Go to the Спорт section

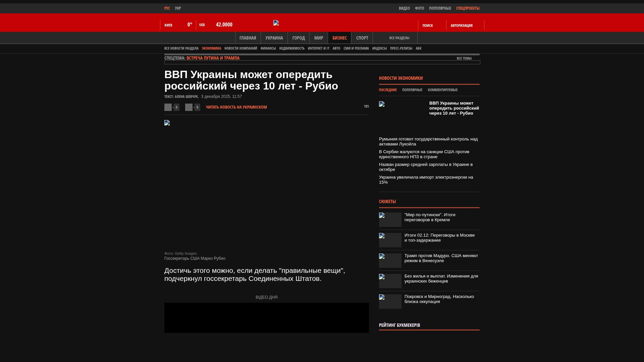coord(362,38)
